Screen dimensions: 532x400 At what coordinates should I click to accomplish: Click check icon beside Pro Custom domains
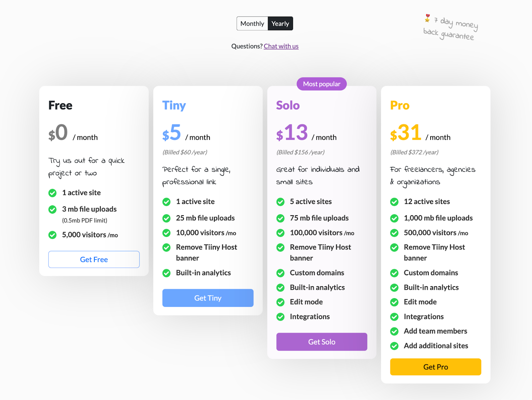(394, 273)
